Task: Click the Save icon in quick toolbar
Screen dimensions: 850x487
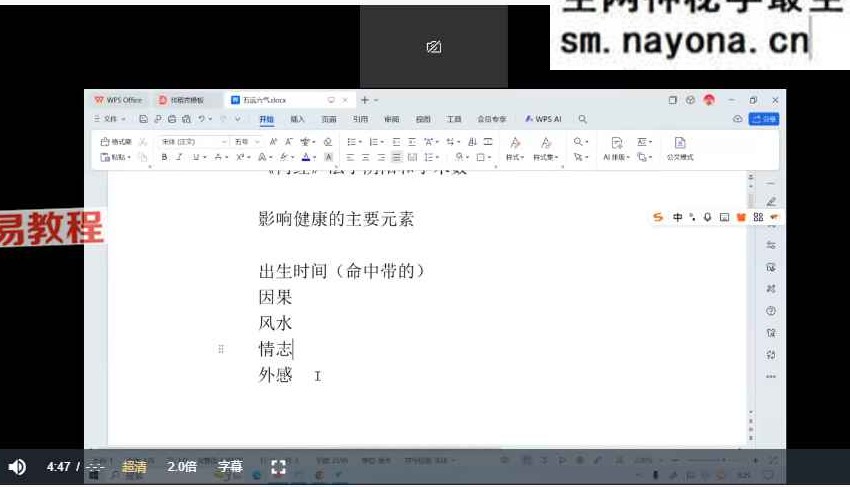Action: tap(143, 119)
